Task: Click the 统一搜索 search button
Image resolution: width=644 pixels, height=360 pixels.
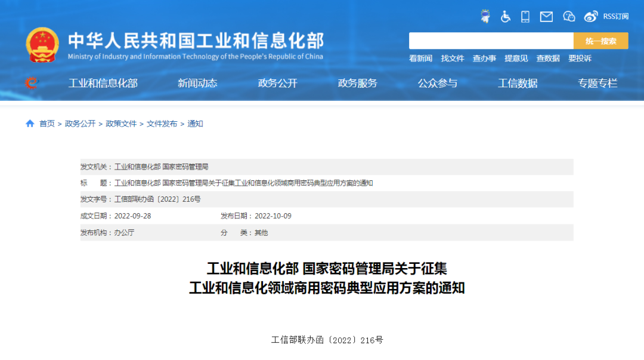Action: [601, 41]
